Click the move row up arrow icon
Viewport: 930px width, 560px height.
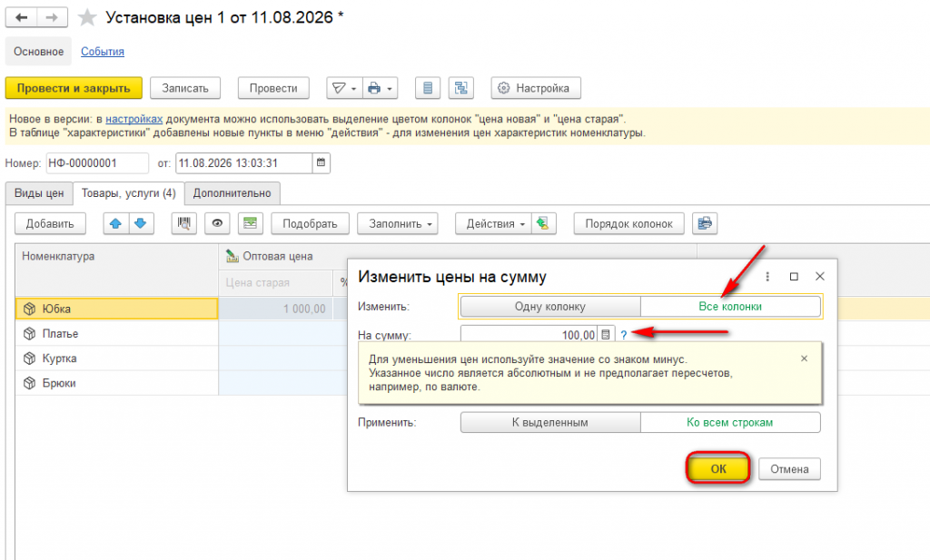coord(115,223)
